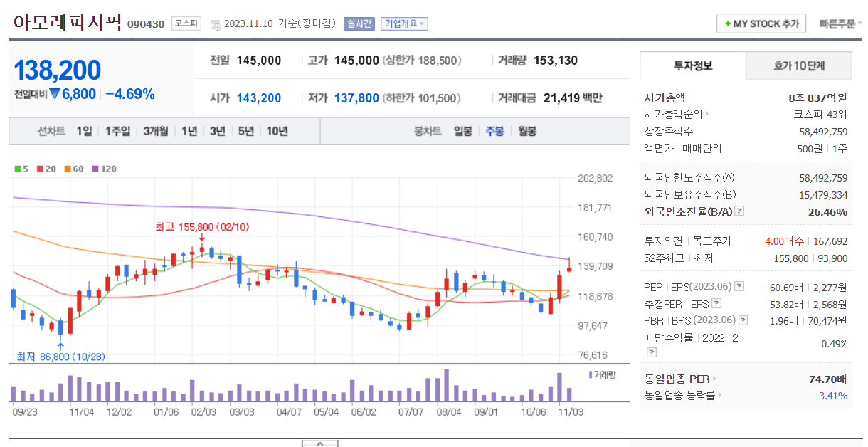Click the -4.69% change rate
This screenshot has width=868, height=447.
coord(129,94)
